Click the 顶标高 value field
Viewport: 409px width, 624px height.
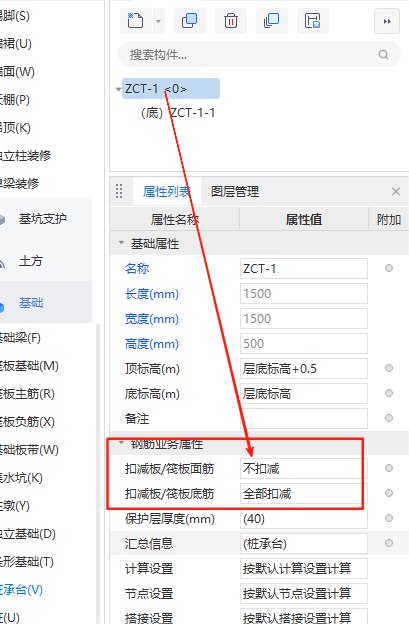[304, 369]
